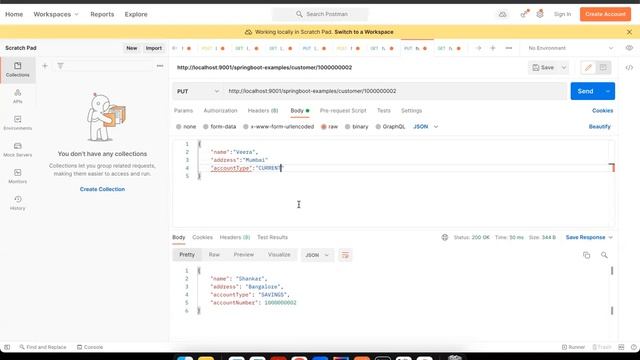This screenshot has height=360, width=640.
Task: Click the plus icon to create a collection
Action: point(45,66)
